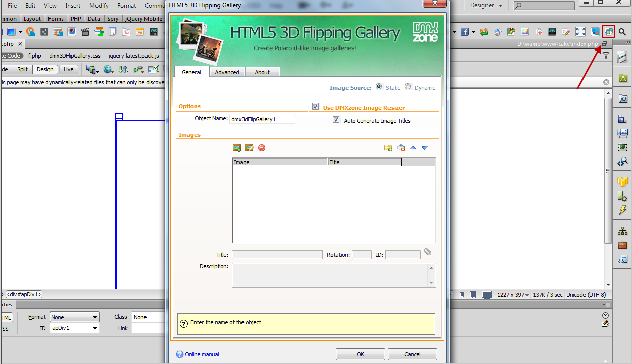This screenshot has width=632, height=364.
Task: Click the site map hierarchy panel icon
Action: pyautogui.click(x=623, y=231)
